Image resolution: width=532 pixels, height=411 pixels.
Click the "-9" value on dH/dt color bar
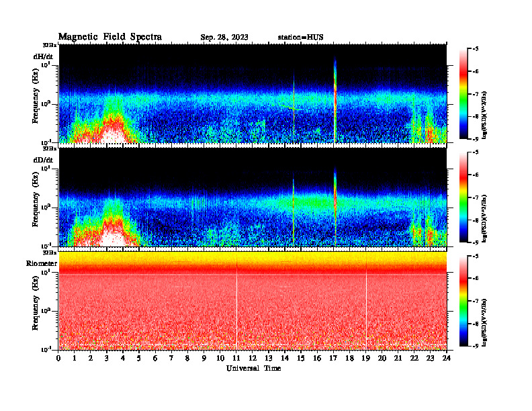476,139
